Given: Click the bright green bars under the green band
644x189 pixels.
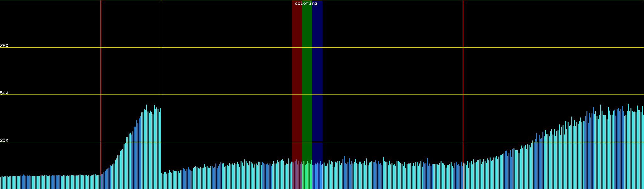Looking at the screenshot, I should (307, 176).
